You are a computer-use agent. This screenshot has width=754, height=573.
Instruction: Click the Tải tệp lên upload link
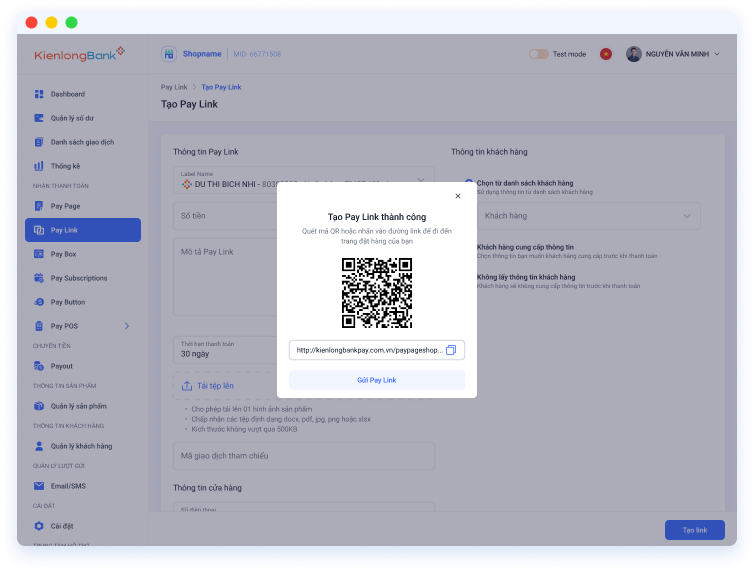215,386
